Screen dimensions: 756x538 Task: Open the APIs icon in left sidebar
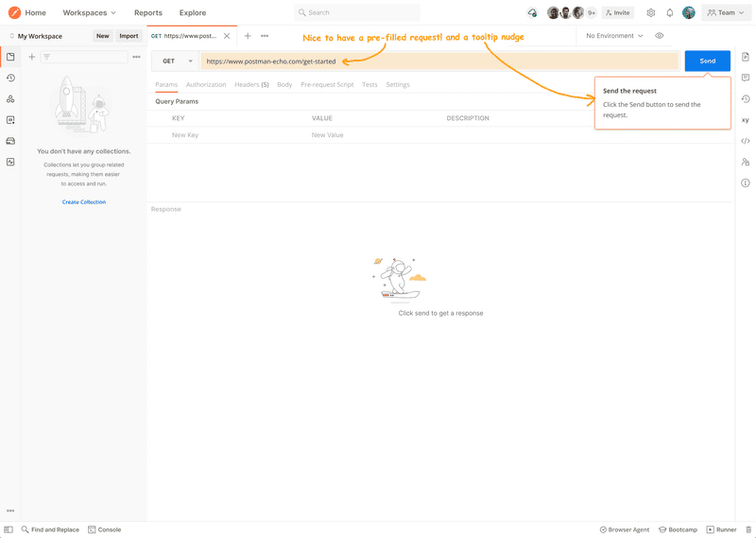click(x=10, y=98)
